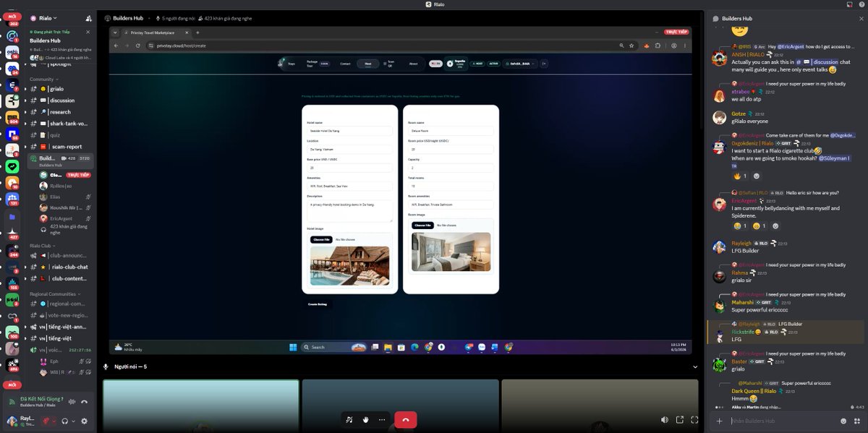Click the add-reaction smiley under Ozgokdeniz message
Image resolution: width=868 pixels, height=433 pixels.
tap(757, 176)
